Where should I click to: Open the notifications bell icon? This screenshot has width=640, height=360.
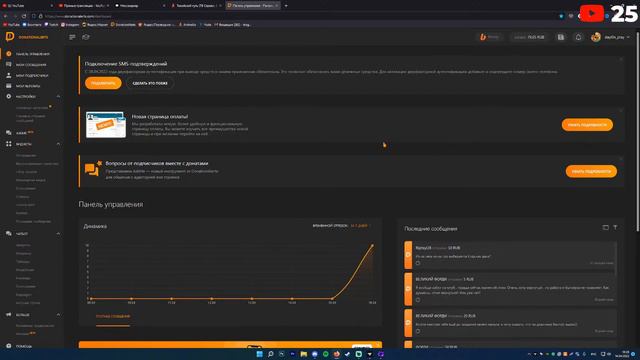click(x=578, y=37)
